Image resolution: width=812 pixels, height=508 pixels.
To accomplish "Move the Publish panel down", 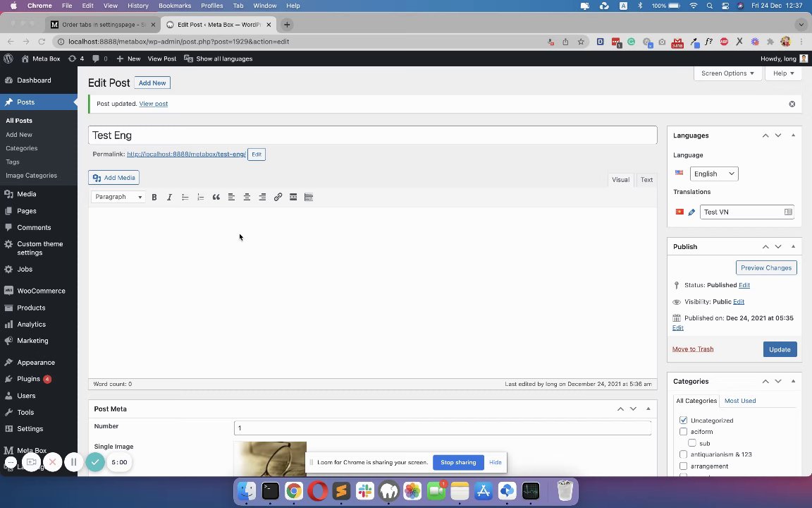I will pyautogui.click(x=778, y=247).
